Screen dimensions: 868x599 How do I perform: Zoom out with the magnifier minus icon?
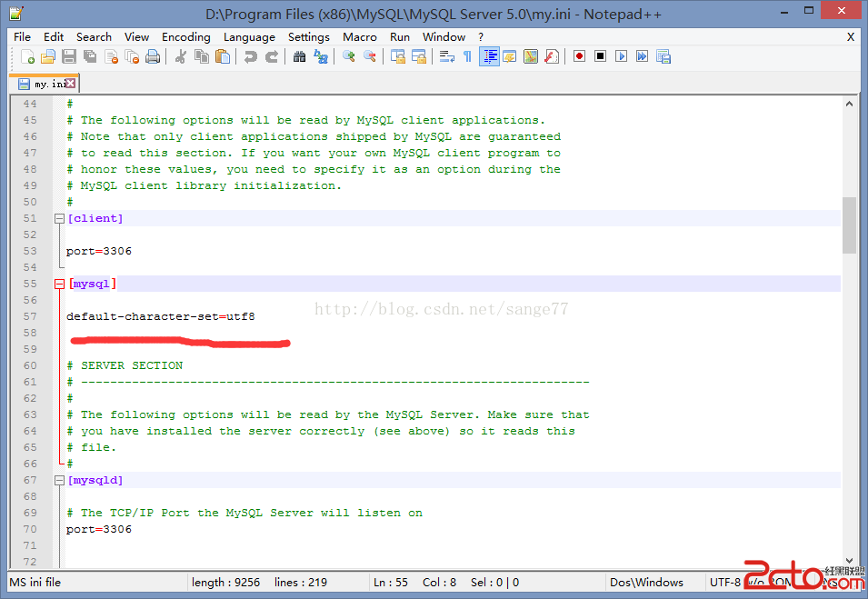pos(370,56)
